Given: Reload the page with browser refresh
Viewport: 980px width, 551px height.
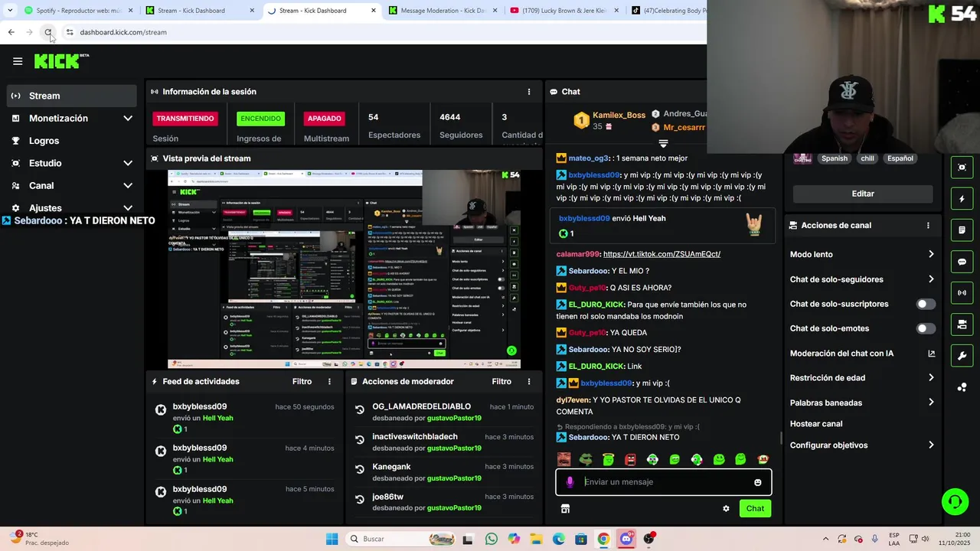Looking at the screenshot, I should pyautogui.click(x=47, y=32).
